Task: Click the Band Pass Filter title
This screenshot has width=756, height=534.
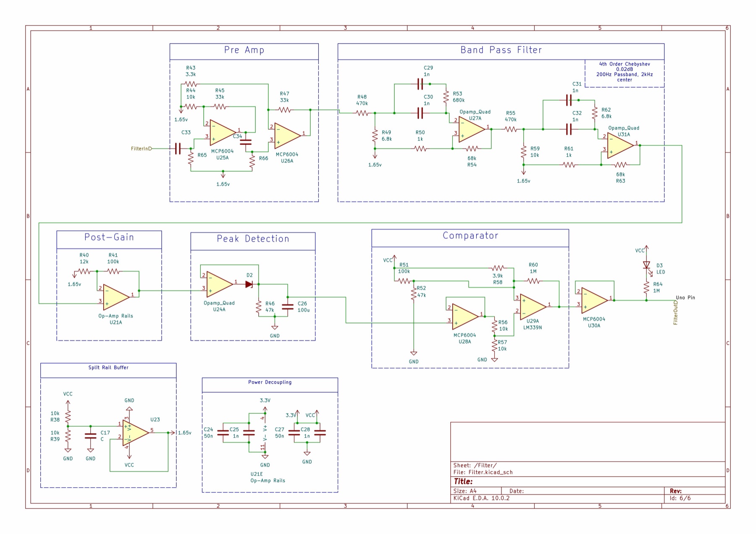Action: (x=501, y=50)
